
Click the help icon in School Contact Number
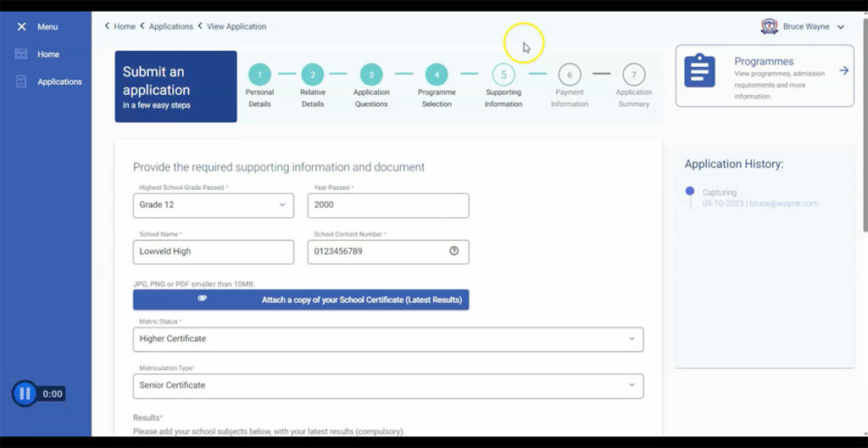pyautogui.click(x=453, y=251)
